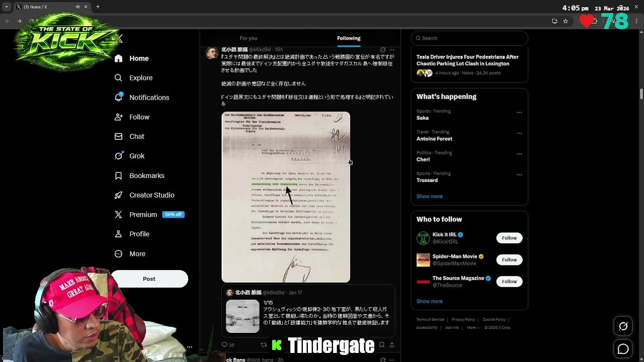The height and width of the screenshot is (362, 644).
Task: Open quoted tweet thumbnail dated Jan 17
Action: [x=243, y=316]
